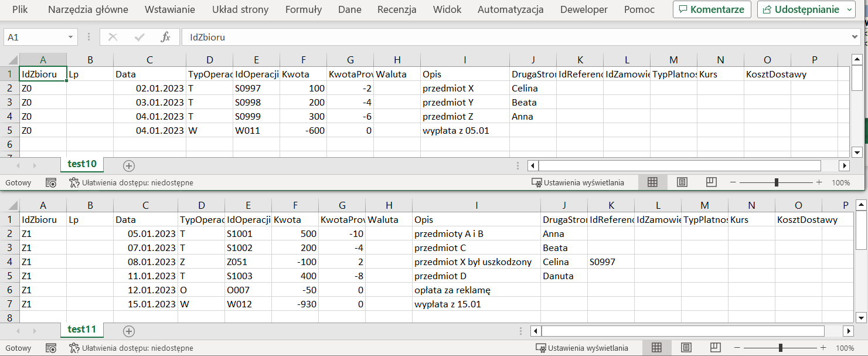Screen dimensions: 868x356
Task: Select the Formuły ribbon tab
Action: [x=304, y=9]
